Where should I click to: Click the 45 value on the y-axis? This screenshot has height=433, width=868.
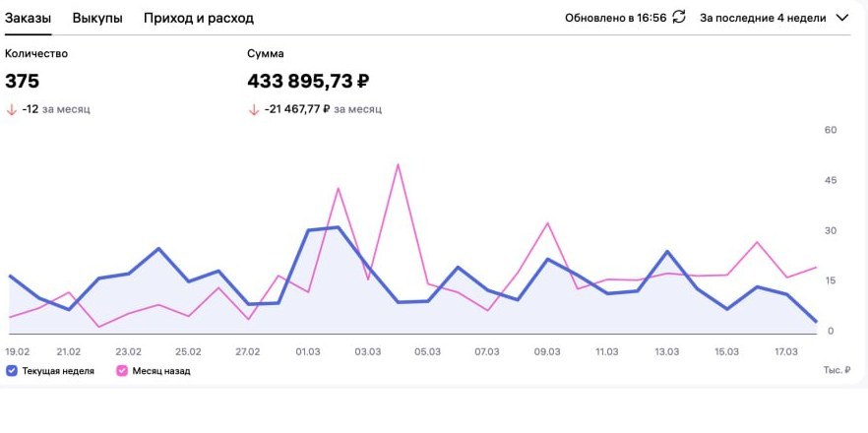tap(831, 180)
